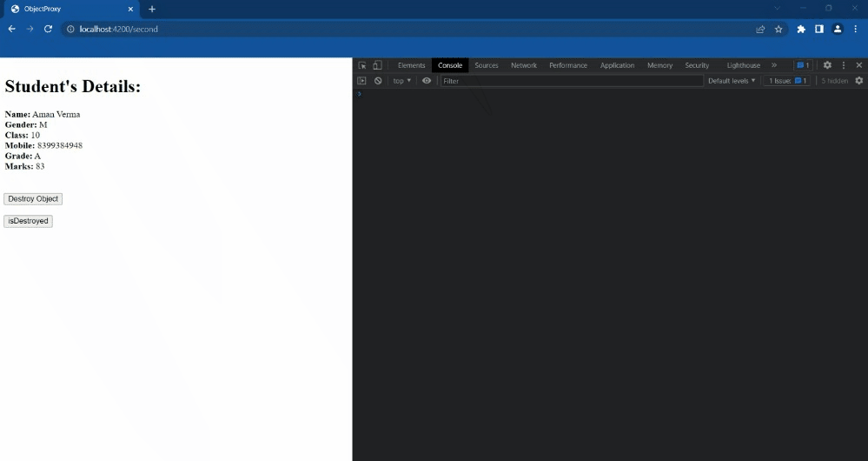Open the issues counter badge in tab bar

[x=803, y=65]
